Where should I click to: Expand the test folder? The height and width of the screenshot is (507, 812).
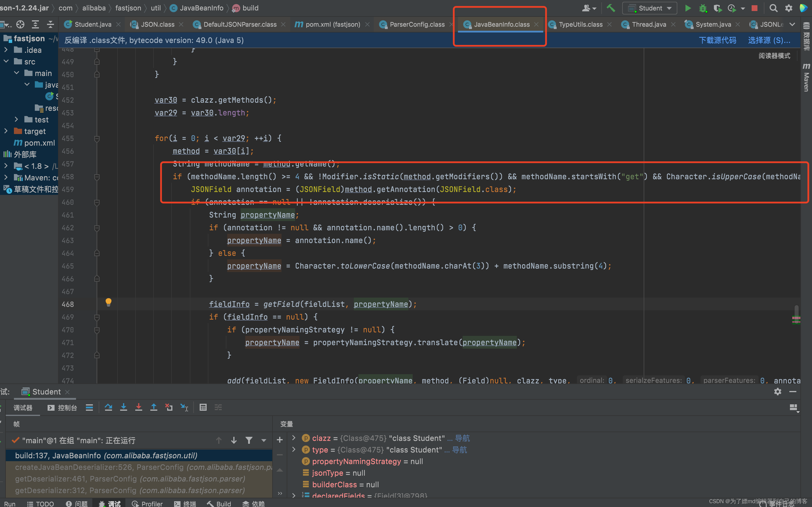(17, 119)
